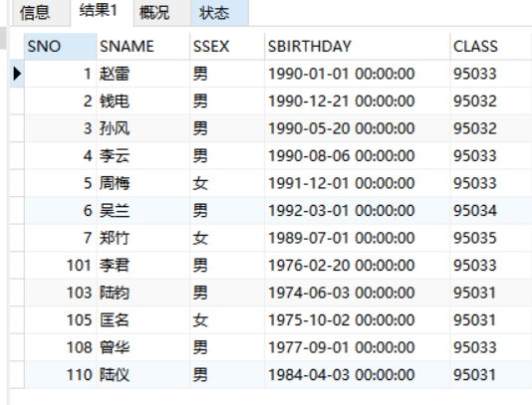Select SNO cell 103
This screenshot has height=405, width=532.
(61, 293)
